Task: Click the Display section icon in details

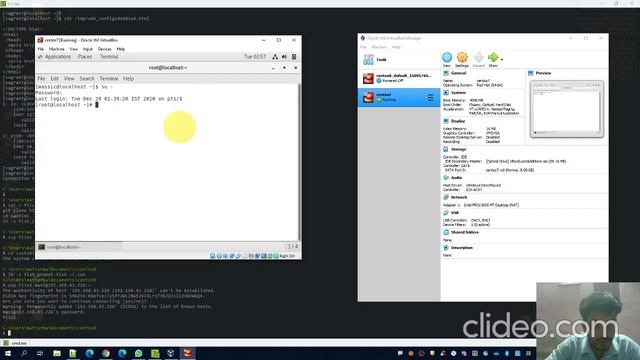Action: point(446,121)
